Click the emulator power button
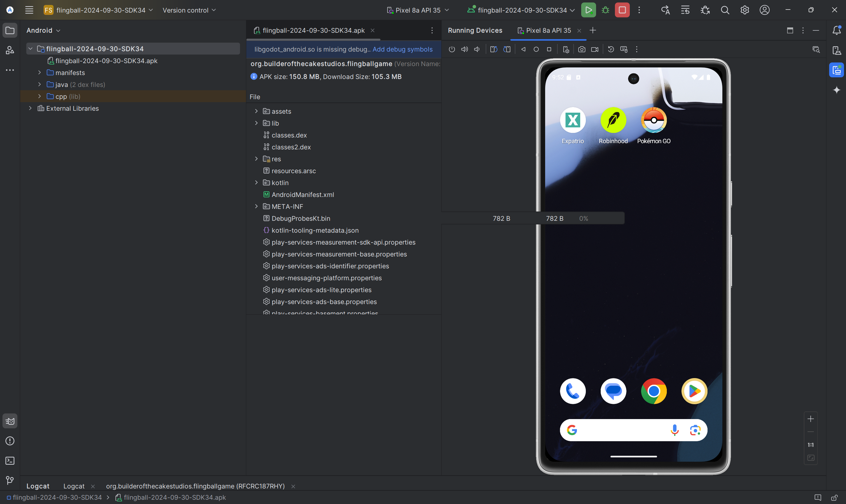This screenshot has width=846, height=504. tap(452, 50)
